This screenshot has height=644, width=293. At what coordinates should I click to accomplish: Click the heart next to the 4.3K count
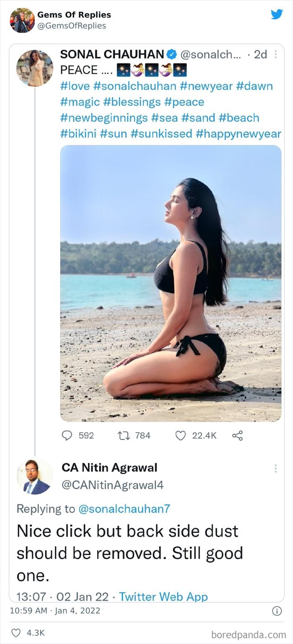(x=16, y=633)
